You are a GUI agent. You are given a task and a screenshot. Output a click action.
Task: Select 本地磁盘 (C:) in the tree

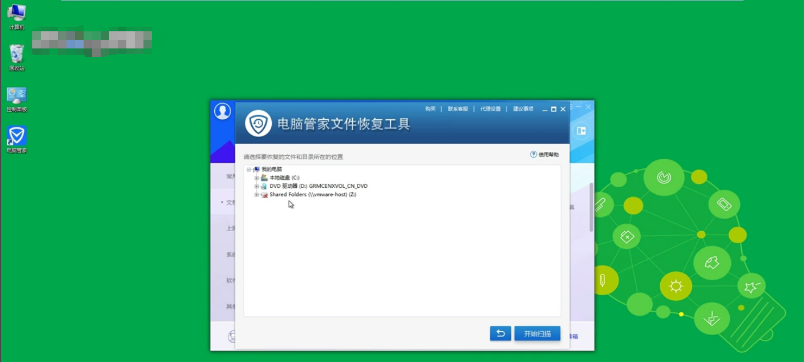284,178
